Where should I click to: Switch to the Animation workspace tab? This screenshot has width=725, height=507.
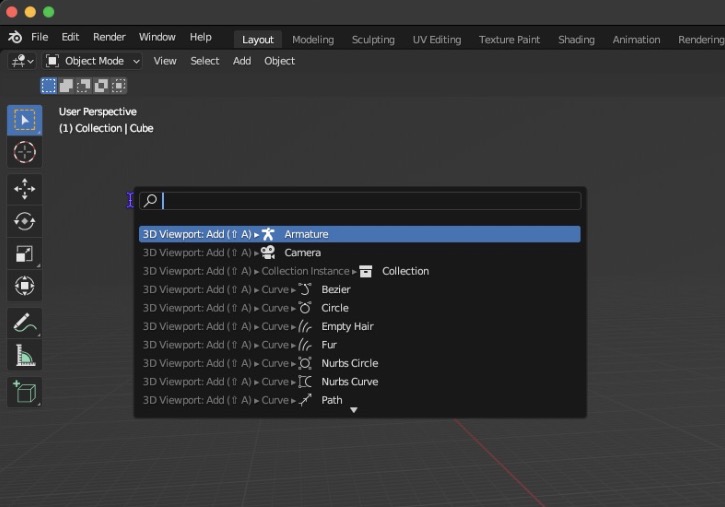pyautogui.click(x=636, y=40)
